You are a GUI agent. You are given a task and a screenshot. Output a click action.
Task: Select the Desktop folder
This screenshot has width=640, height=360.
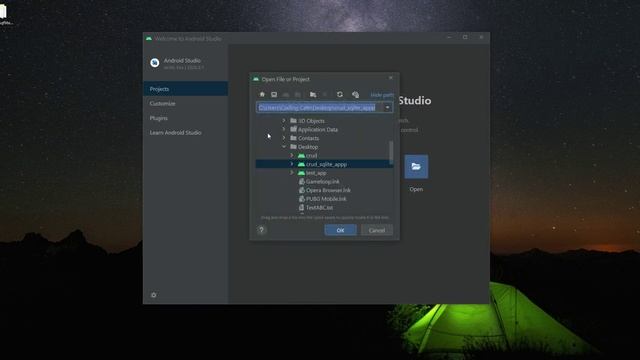(304, 147)
